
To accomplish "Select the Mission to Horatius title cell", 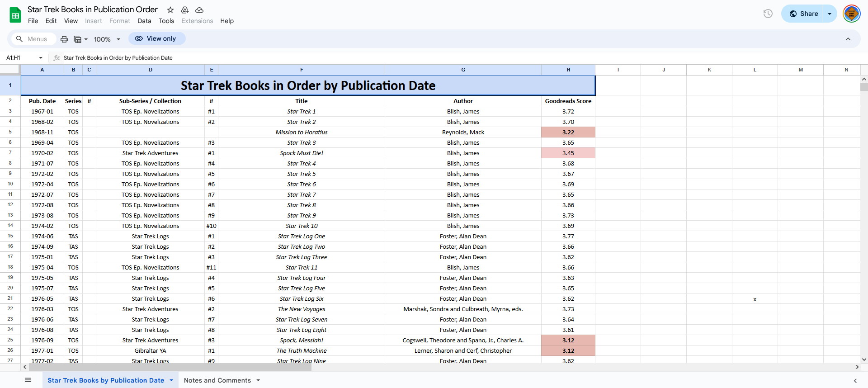I will [x=302, y=132].
